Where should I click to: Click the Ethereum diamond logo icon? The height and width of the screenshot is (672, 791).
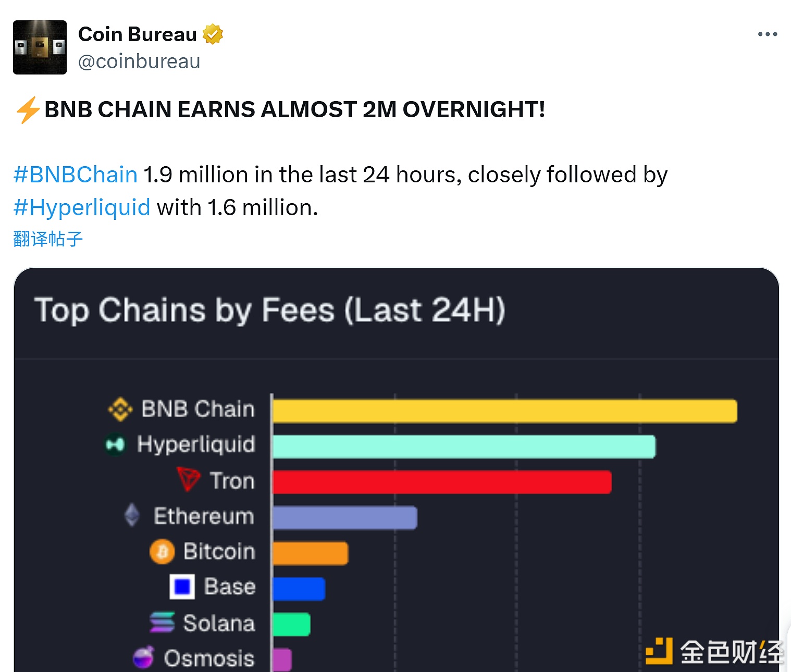click(x=132, y=515)
